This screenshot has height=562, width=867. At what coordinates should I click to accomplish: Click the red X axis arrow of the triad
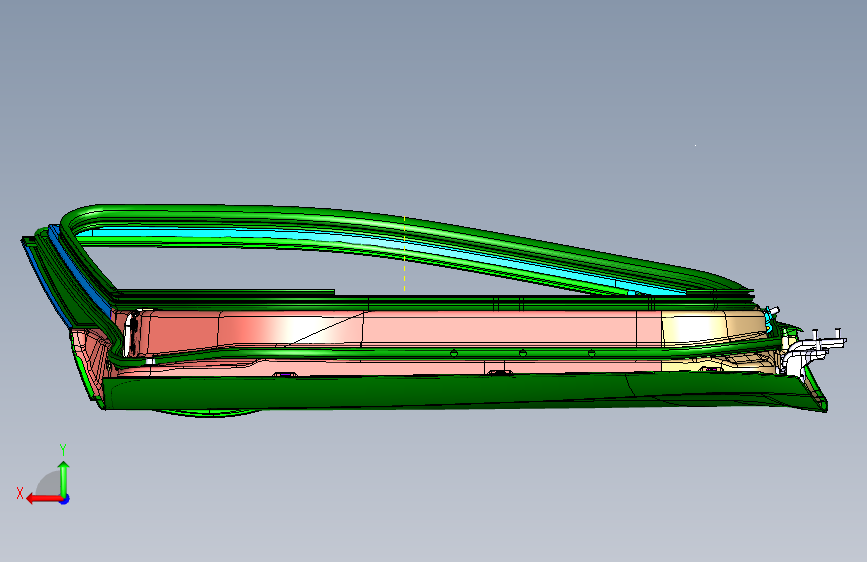(43, 499)
